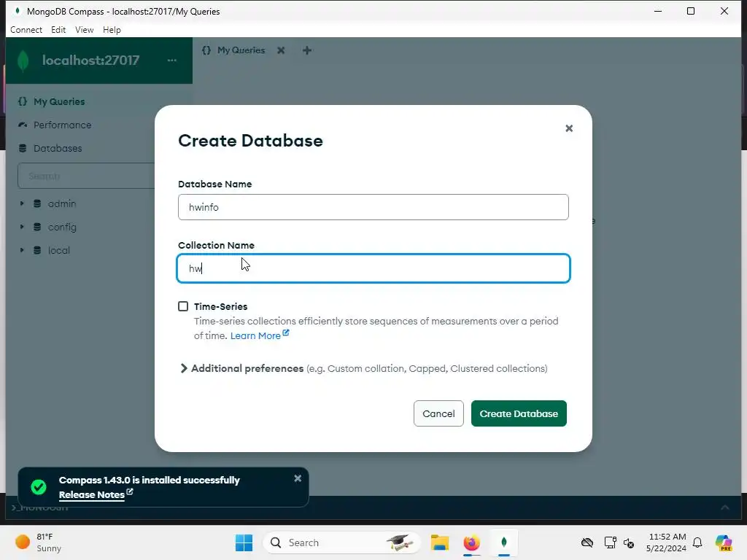Close the My Queries tab
The height and width of the screenshot is (560, 747).
coord(281,50)
